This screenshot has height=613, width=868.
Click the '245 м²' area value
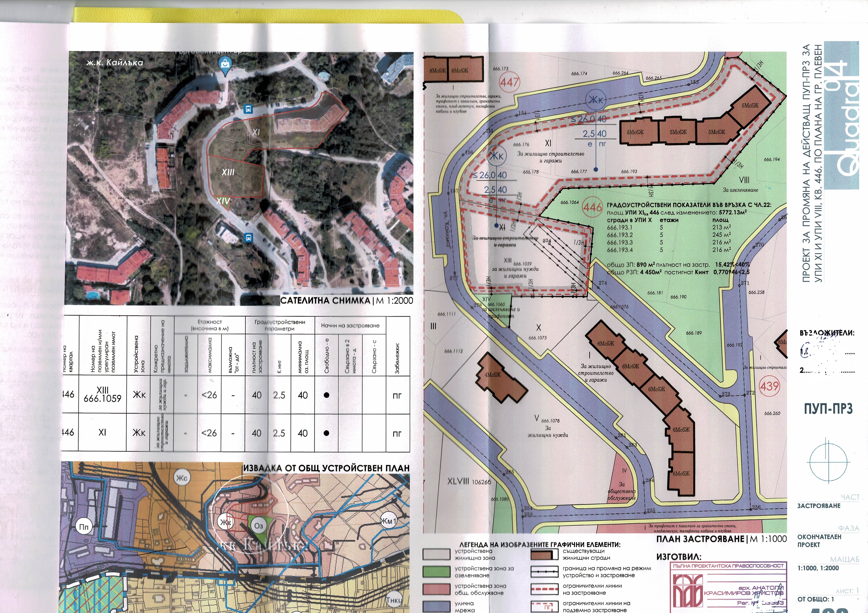[x=722, y=235]
